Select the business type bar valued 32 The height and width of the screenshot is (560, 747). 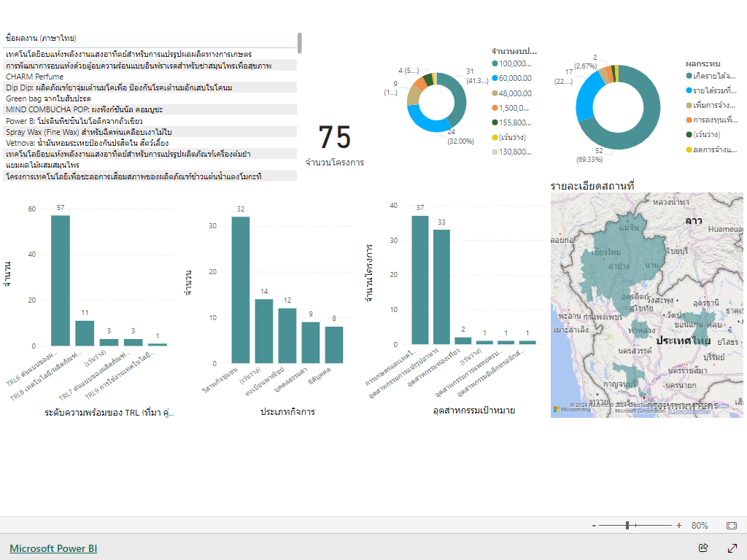(241, 289)
